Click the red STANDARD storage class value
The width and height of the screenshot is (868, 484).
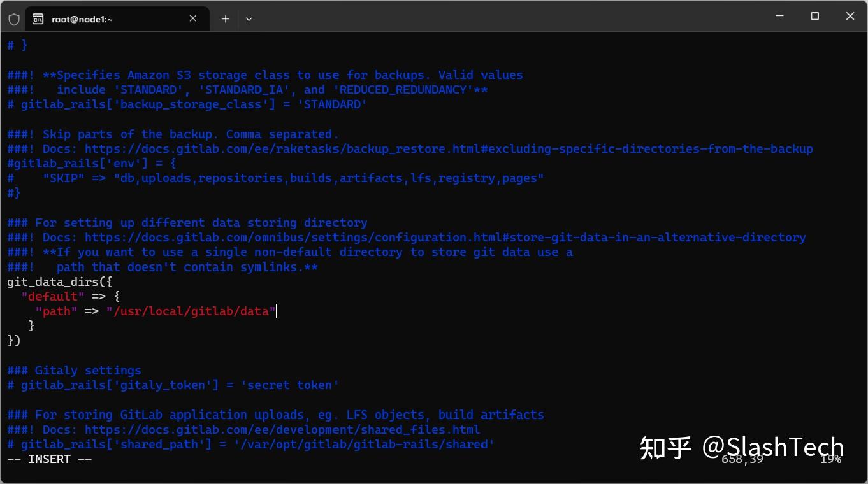pyautogui.click(x=331, y=104)
